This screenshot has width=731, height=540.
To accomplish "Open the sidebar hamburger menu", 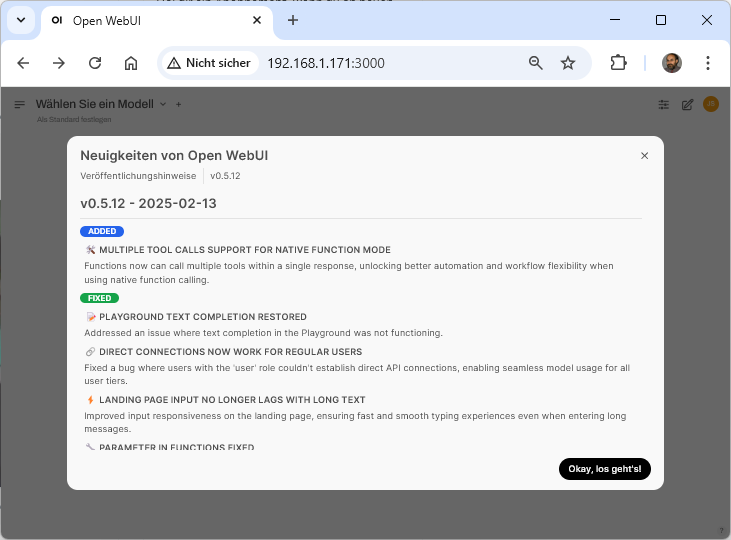I will click(x=19, y=104).
